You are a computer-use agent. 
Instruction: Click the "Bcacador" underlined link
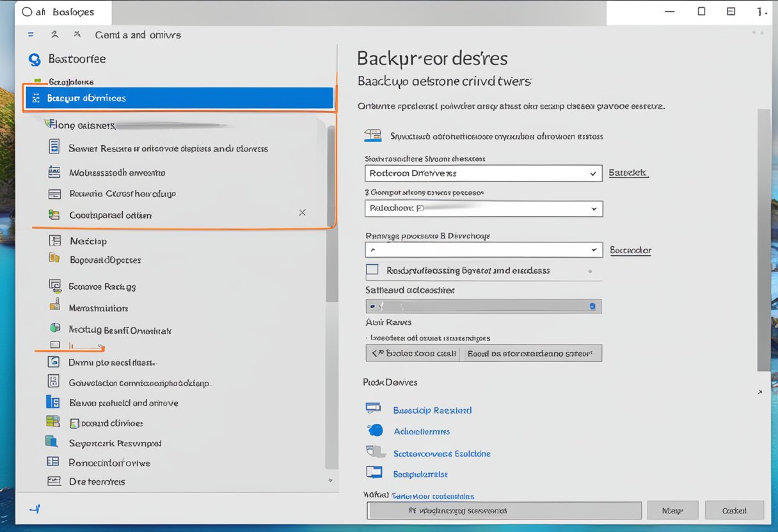630,251
